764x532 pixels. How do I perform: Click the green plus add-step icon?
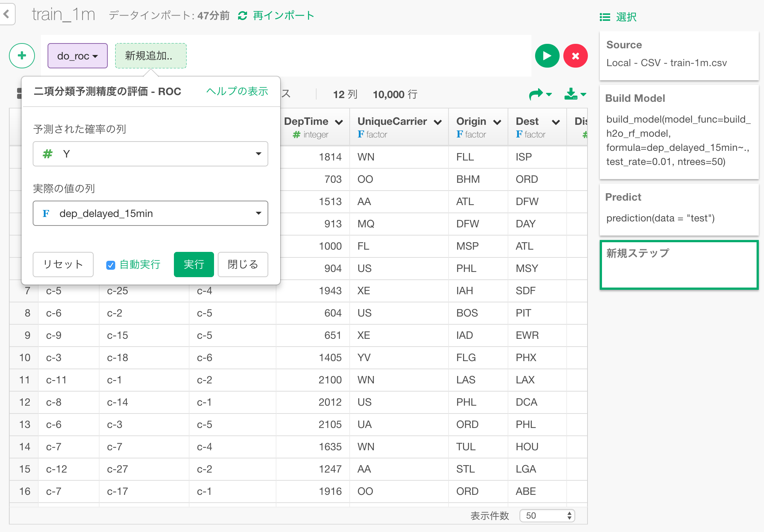[22, 56]
